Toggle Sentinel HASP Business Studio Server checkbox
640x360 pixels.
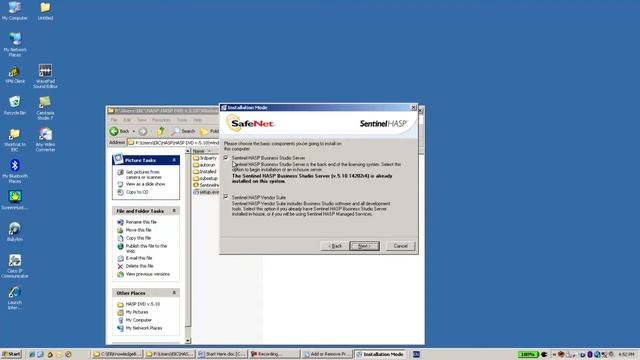pos(226,158)
